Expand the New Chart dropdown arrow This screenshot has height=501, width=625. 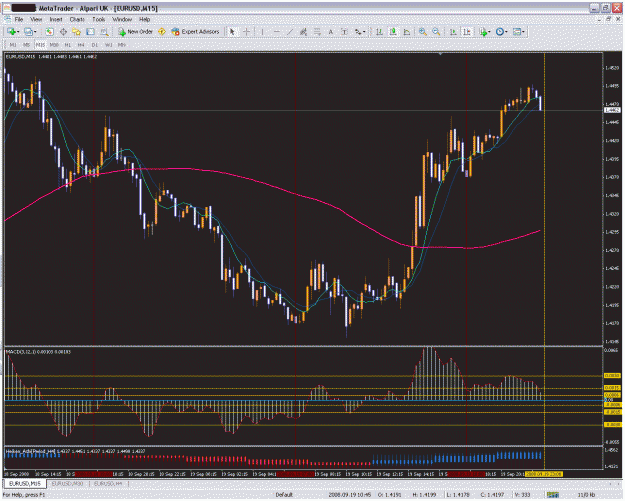tap(18, 32)
